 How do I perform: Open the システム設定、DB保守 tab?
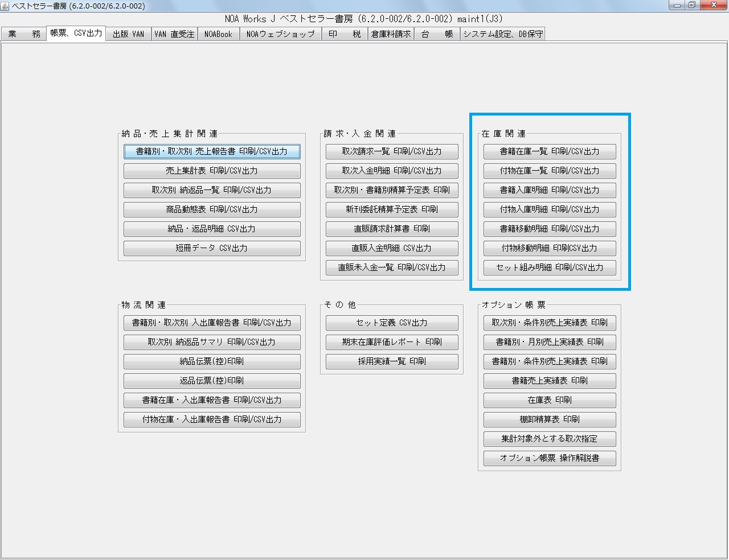pyautogui.click(x=502, y=34)
